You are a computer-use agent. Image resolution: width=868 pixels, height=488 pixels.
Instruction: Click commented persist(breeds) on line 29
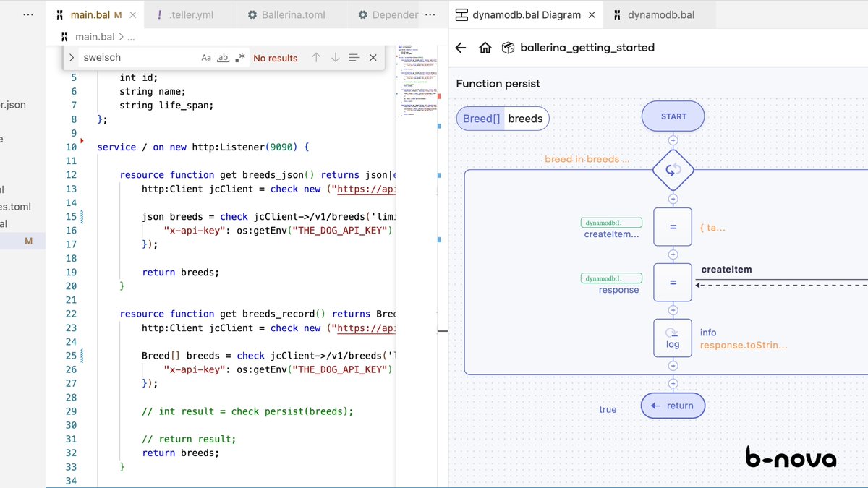(247, 411)
